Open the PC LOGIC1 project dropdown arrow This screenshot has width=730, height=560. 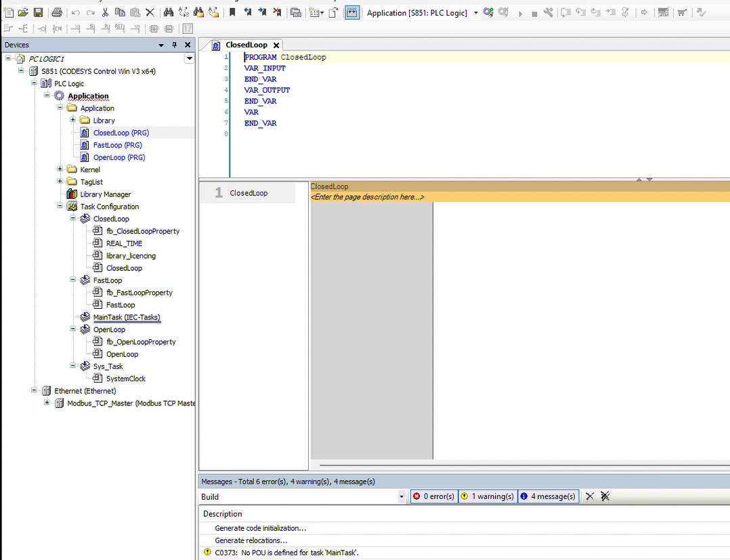pos(189,59)
